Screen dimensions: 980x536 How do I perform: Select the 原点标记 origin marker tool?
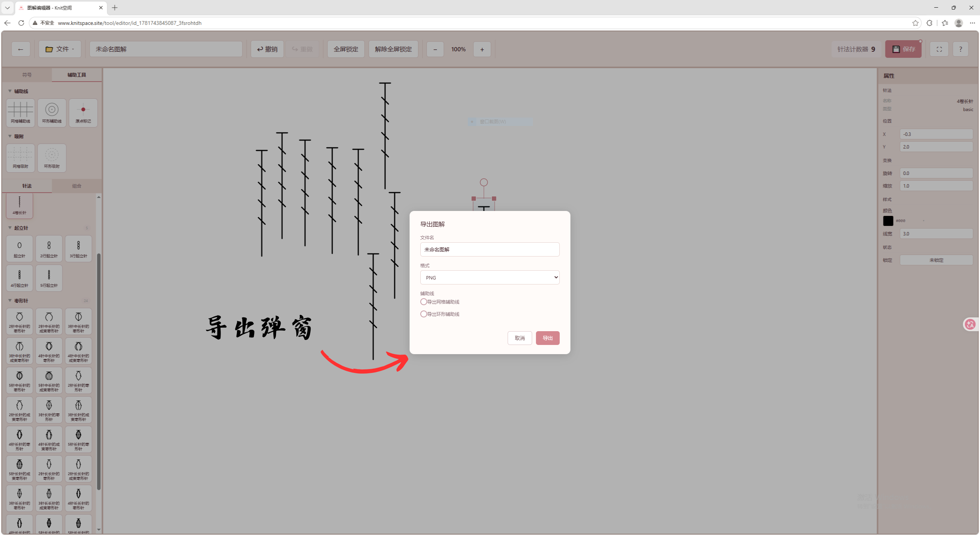tap(83, 113)
